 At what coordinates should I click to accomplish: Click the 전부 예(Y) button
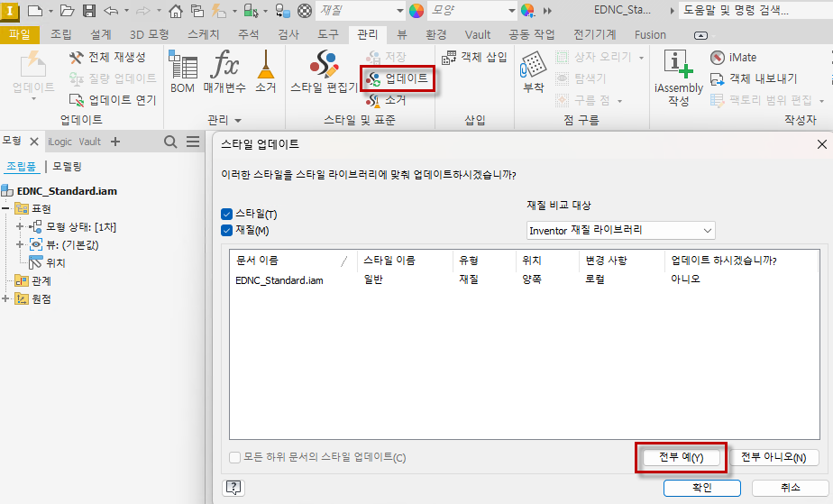click(x=681, y=457)
